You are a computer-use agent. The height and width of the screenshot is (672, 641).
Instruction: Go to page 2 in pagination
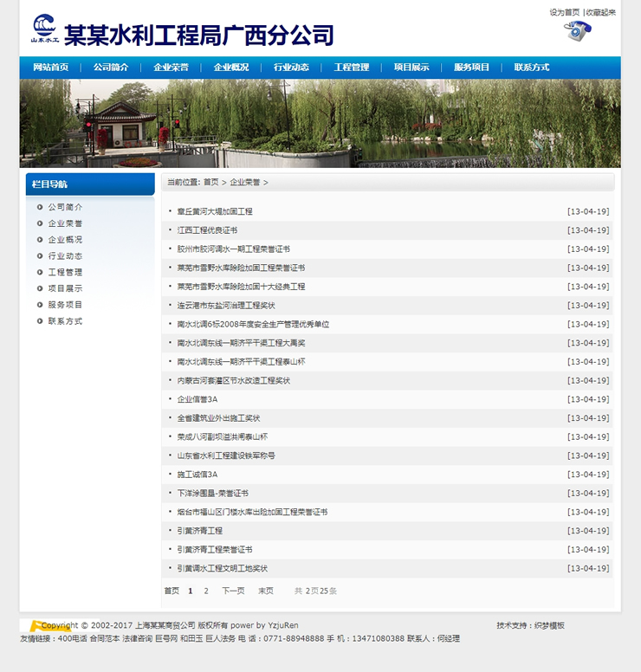coord(206,591)
